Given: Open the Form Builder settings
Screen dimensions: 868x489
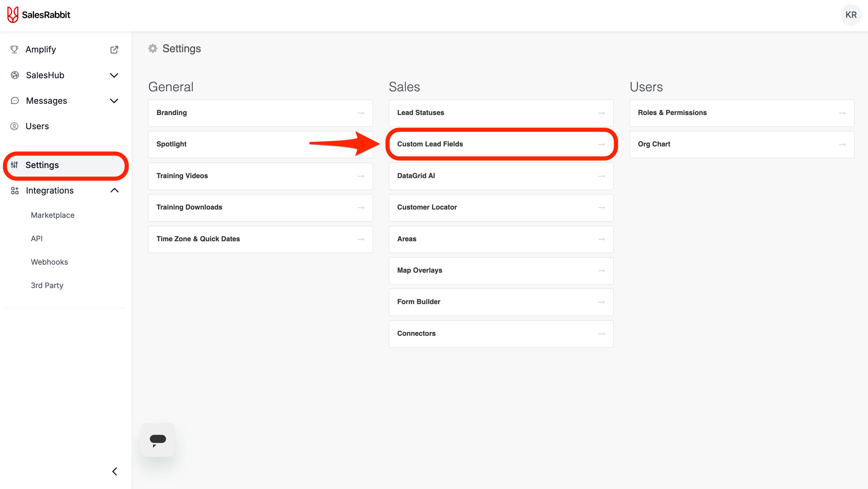Looking at the screenshot, I should coord(501,302).
